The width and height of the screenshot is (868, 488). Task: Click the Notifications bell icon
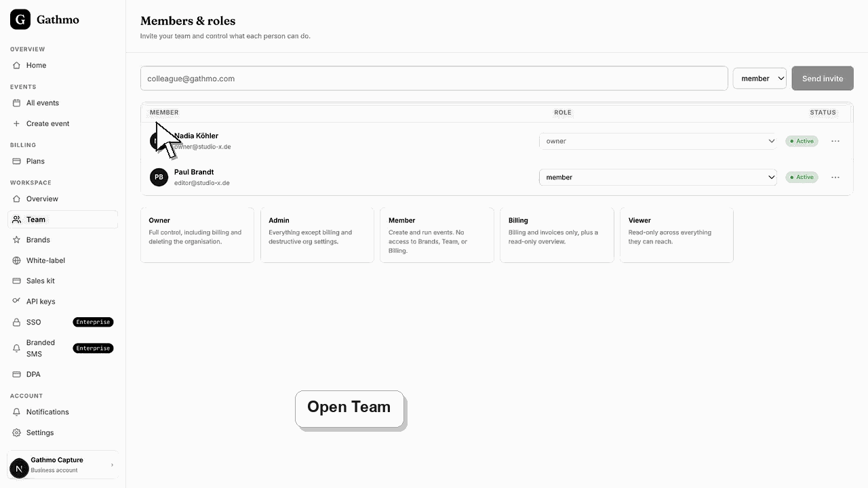point(17,412)
